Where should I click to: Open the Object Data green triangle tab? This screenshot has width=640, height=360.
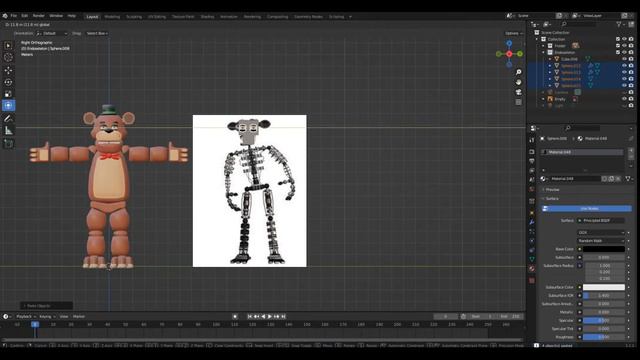[531, 259]
